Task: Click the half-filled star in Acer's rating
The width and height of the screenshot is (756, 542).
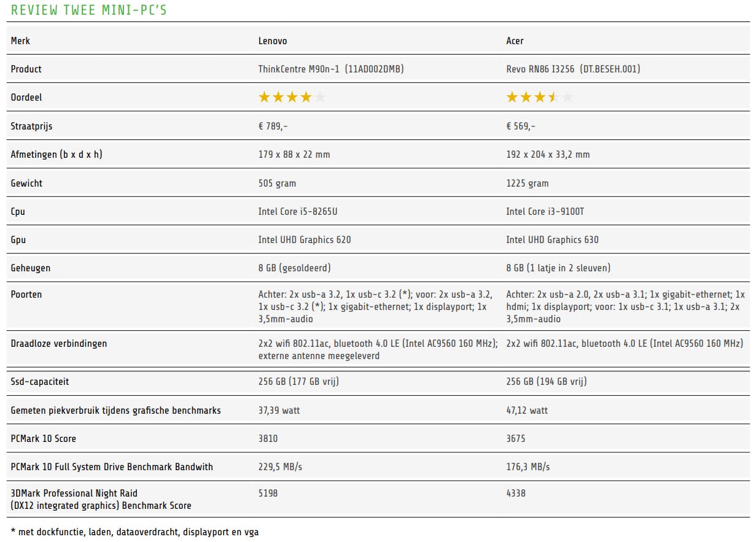Action: click(x=553, y=97)
